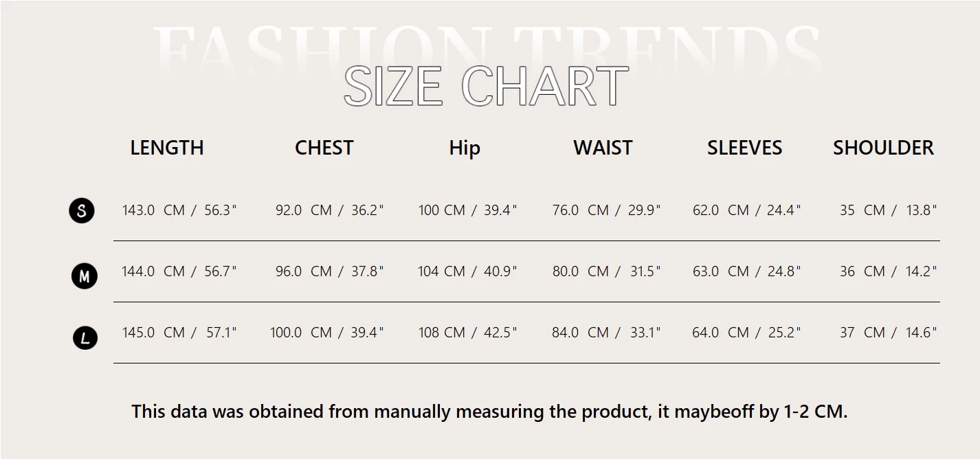Click the M size badge icon

(85, 276)
